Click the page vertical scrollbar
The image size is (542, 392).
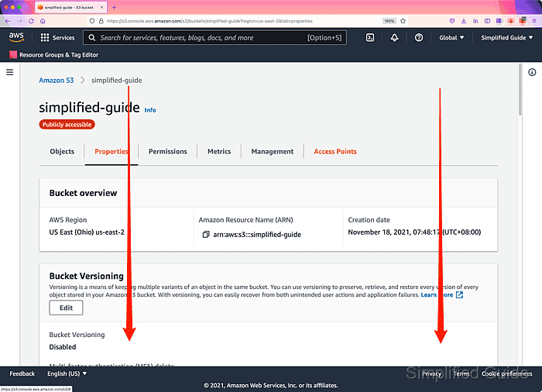[x=520, y=90]
